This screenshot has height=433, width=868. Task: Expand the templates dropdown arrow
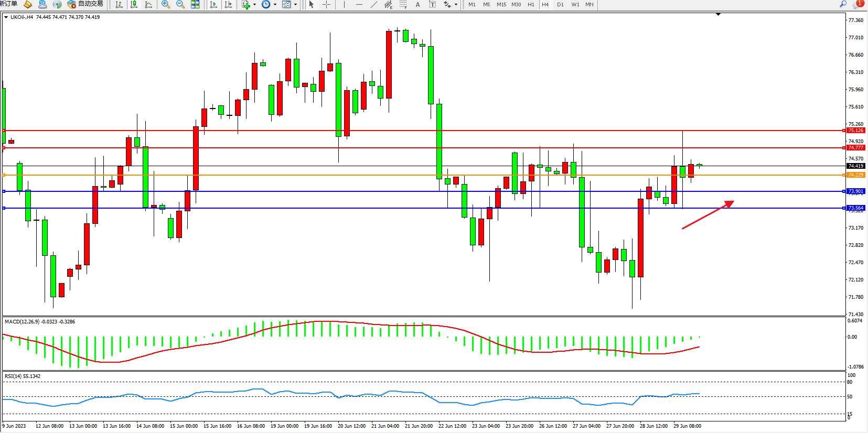[x=295, y=4]
